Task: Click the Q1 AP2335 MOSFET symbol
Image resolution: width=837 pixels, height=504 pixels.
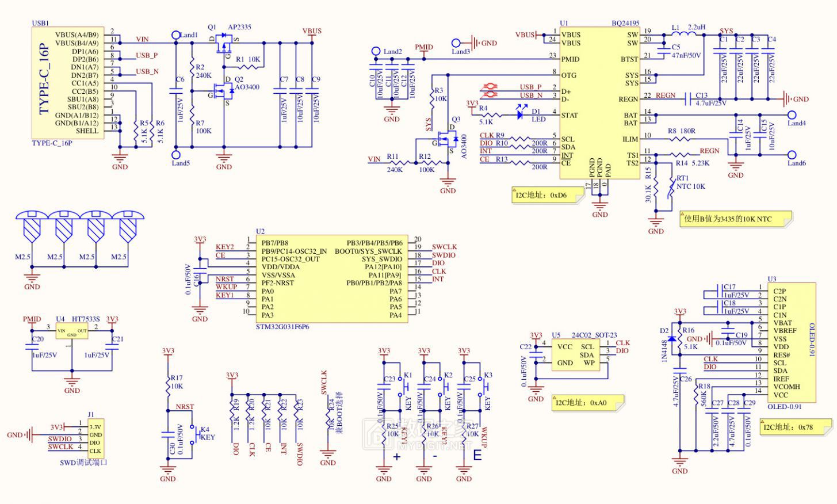Action: 223,45
